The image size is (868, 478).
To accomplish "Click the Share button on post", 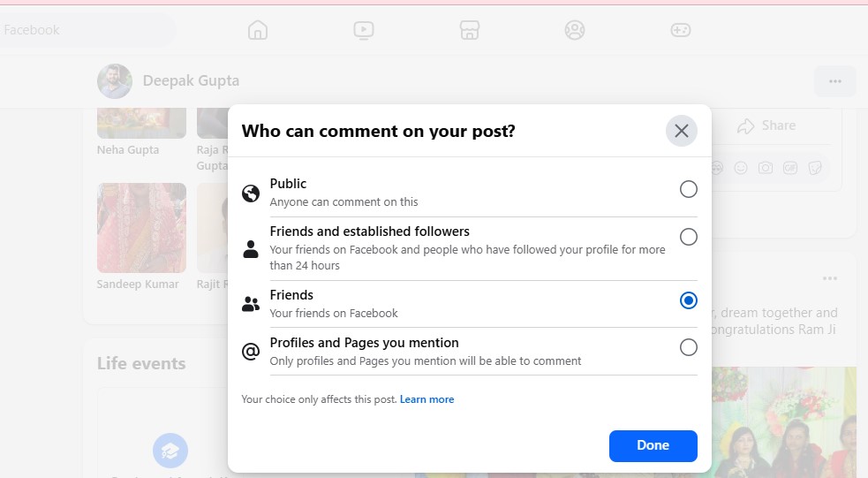I will tap(766, 125).
